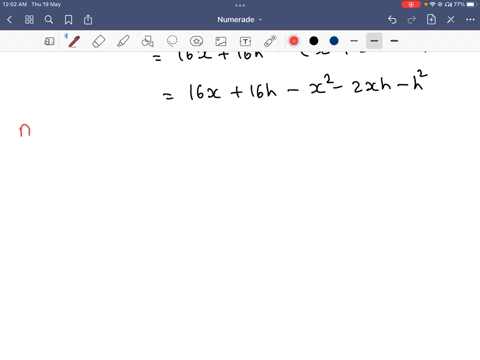This screenshot has width=480, height=360.
Task: Choose the blue pen color
Action: [334, 41]
